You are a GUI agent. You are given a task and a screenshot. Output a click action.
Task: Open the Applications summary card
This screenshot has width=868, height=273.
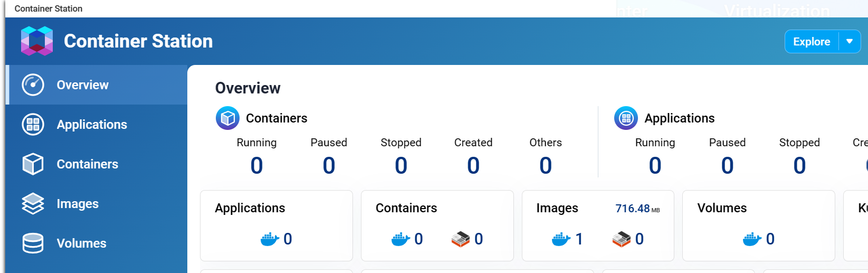click(x=276, y=225)
